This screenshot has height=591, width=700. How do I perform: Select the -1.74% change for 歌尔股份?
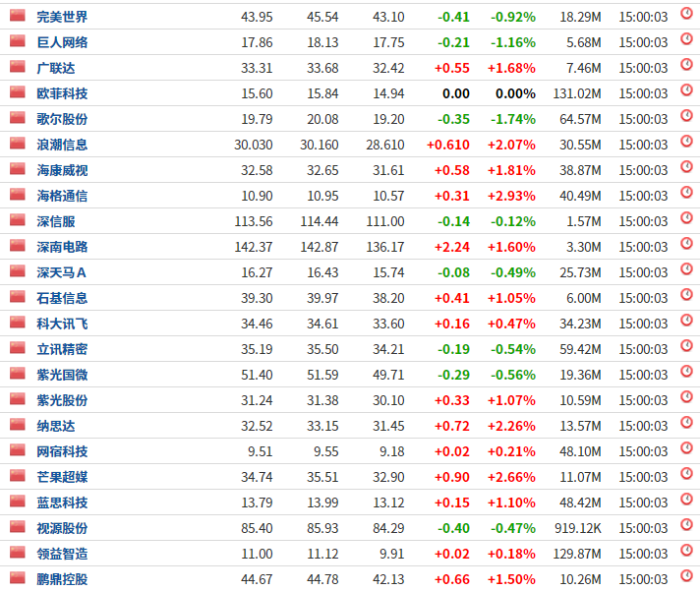click(513, 119)
